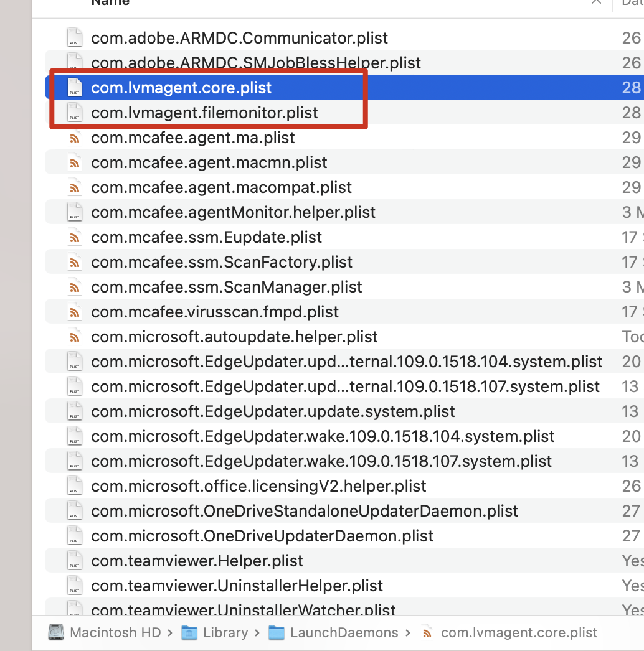Click plist icon of com.teamviewer.Helper.plist

pos(75,561)
